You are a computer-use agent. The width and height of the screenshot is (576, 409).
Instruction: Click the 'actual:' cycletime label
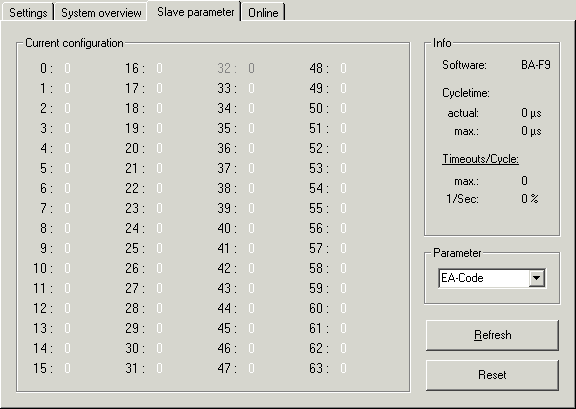463,113
